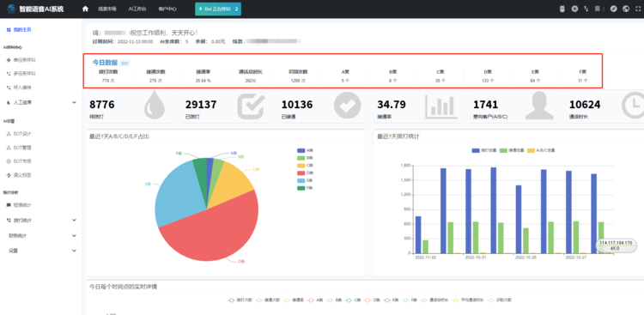Image resolution: width=644 pixels, height=315 pixels.
Task: Switch to AI工作台 in top menu
Action: (x=137, y=9)
